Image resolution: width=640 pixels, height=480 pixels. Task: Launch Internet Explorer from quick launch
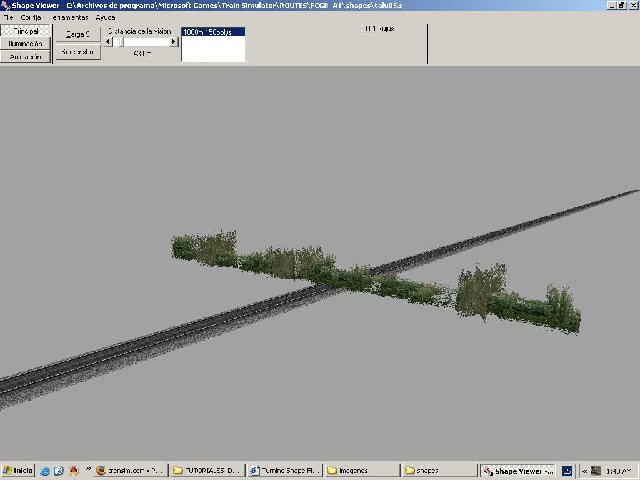[x=45, y=470]
